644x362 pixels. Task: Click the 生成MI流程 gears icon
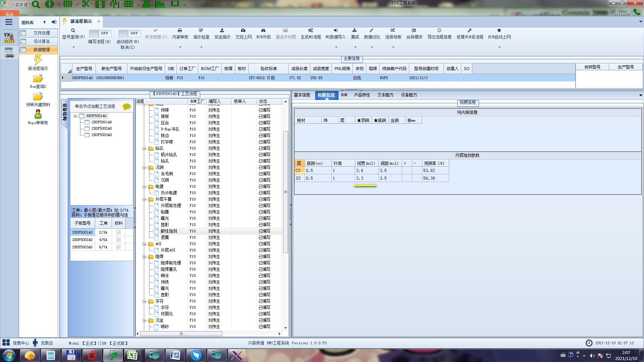311,31
